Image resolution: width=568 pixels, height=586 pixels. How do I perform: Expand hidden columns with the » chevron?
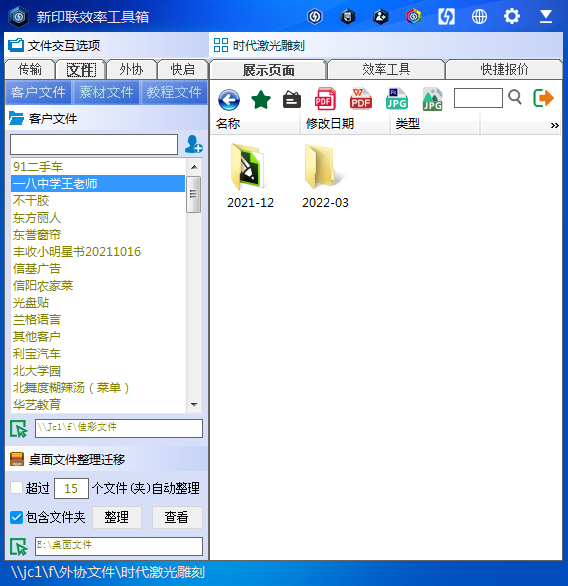point(555,125)
